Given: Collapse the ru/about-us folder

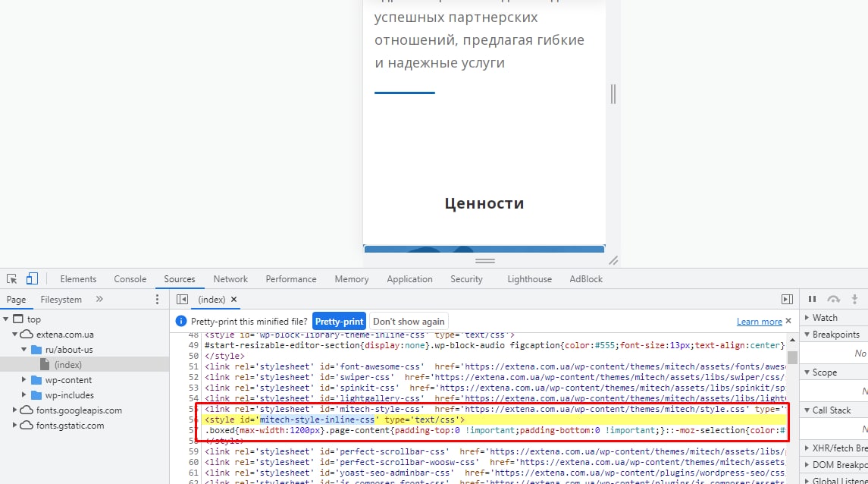Looking at the screenshot, I should pos(24,350).
